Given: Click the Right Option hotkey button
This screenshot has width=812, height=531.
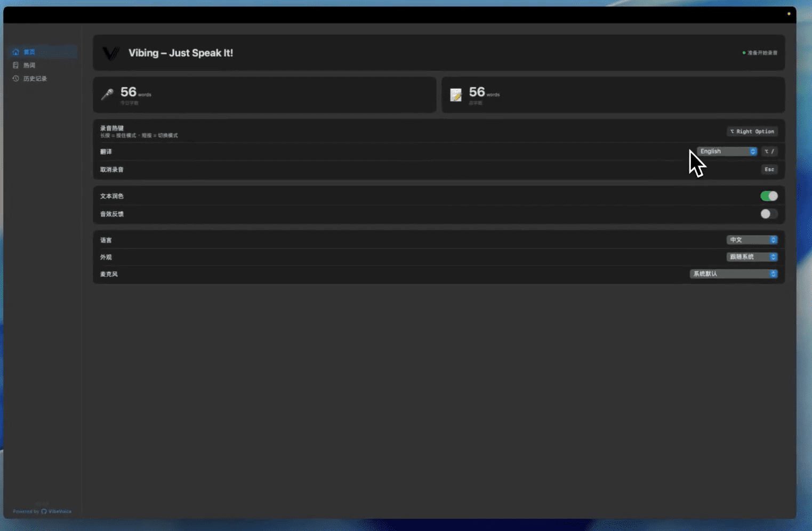Looking at the screenshot, I should (x=752, y=132).
